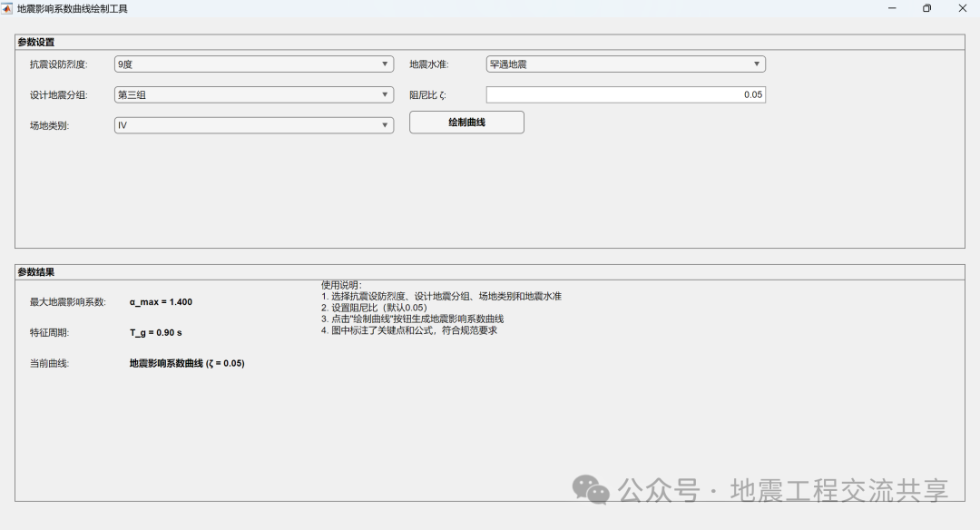Viewport: 980px width, 530px height.
Task: Click the T_g = 0.90 s result
Action: point(156,332)
